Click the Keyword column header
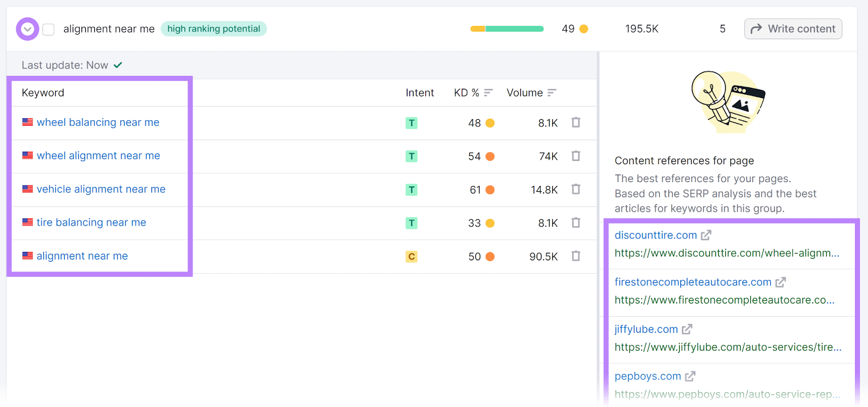 coord(43,93)
